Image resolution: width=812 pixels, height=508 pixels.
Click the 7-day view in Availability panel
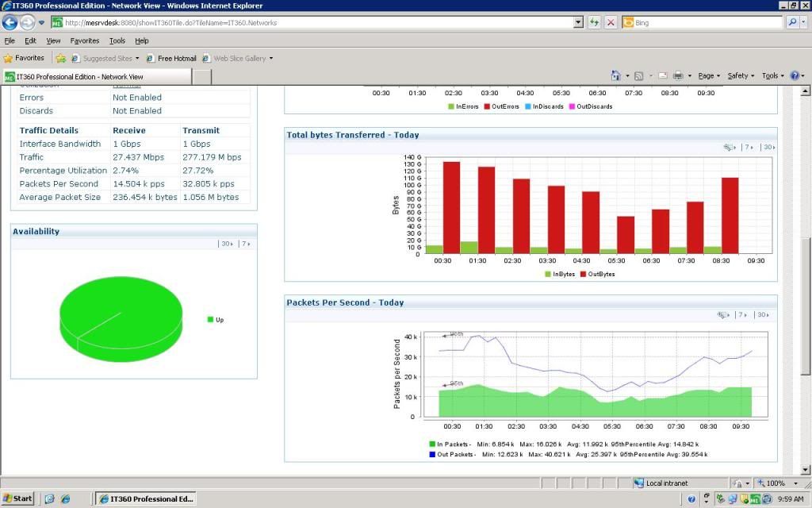[x=246, y=244]
